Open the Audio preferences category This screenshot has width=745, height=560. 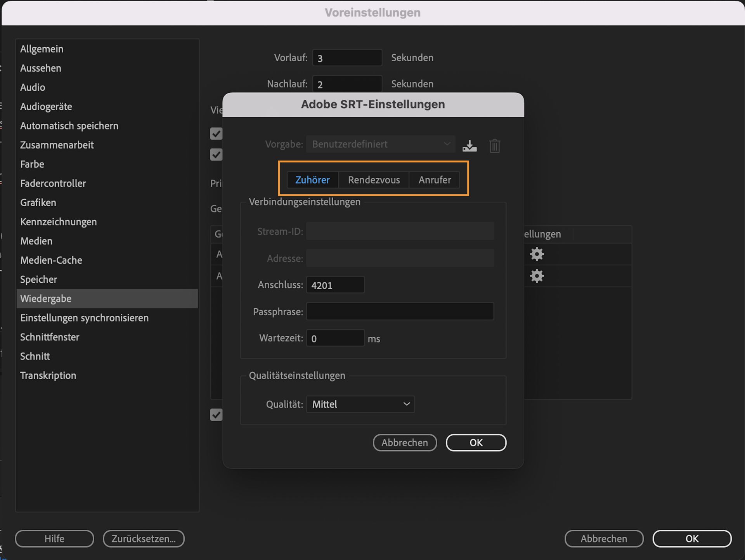[x=33, y=87]
